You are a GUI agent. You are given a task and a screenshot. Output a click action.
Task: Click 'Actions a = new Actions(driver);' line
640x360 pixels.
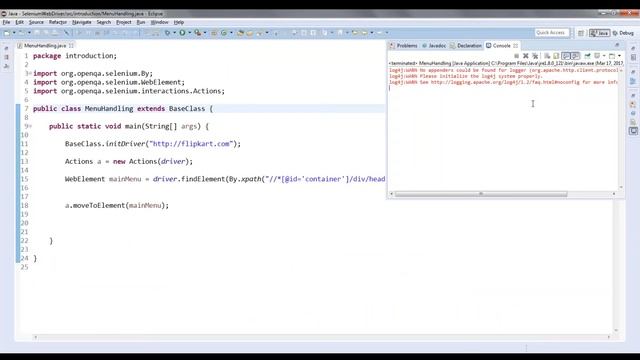(x=129, y=161)
